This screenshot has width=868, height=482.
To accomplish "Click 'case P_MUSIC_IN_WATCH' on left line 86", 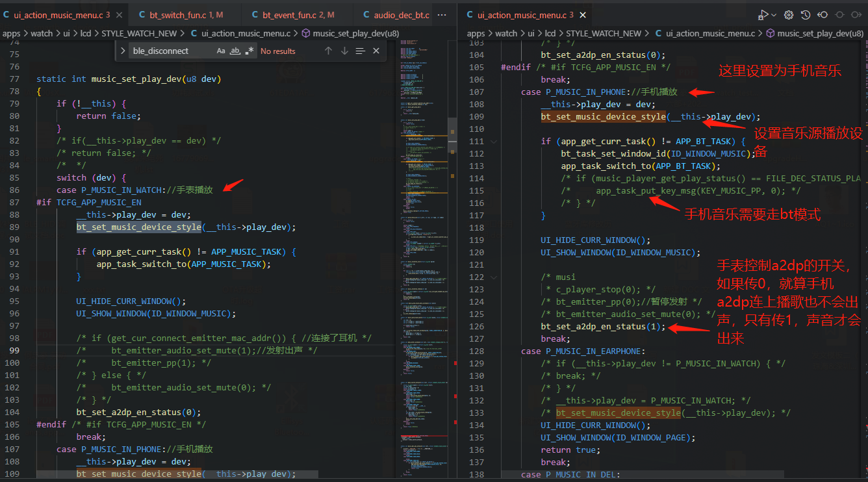I will click(110, 190).
